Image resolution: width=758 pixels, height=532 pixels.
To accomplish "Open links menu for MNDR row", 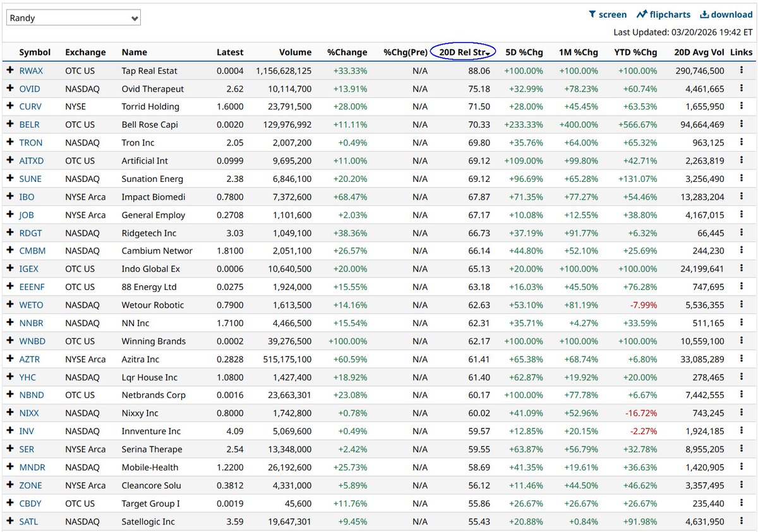I will 741,468.
